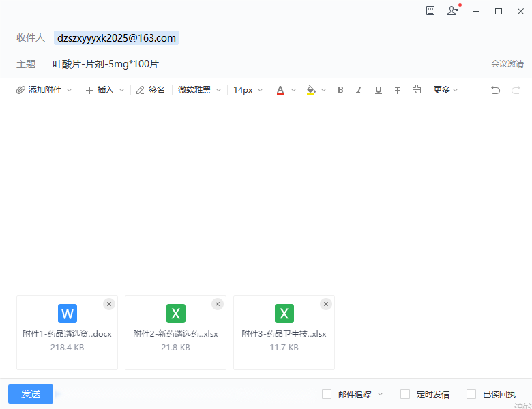
Task: Click the format painter icon
Action: point(416,90)
